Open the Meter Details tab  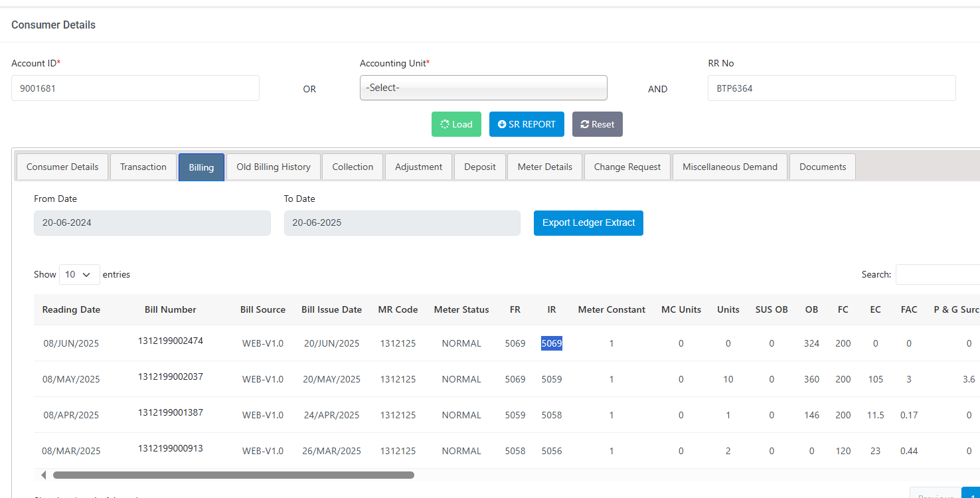coord(545,167)
